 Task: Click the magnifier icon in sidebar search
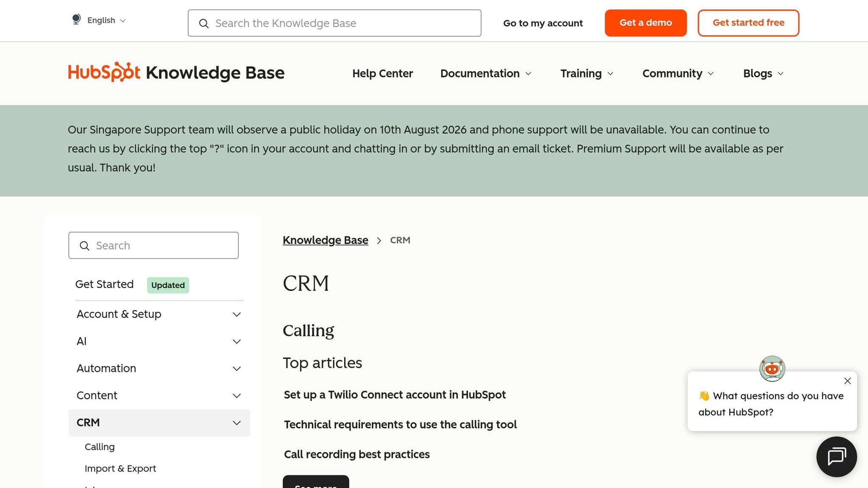(x=85, y=246)
